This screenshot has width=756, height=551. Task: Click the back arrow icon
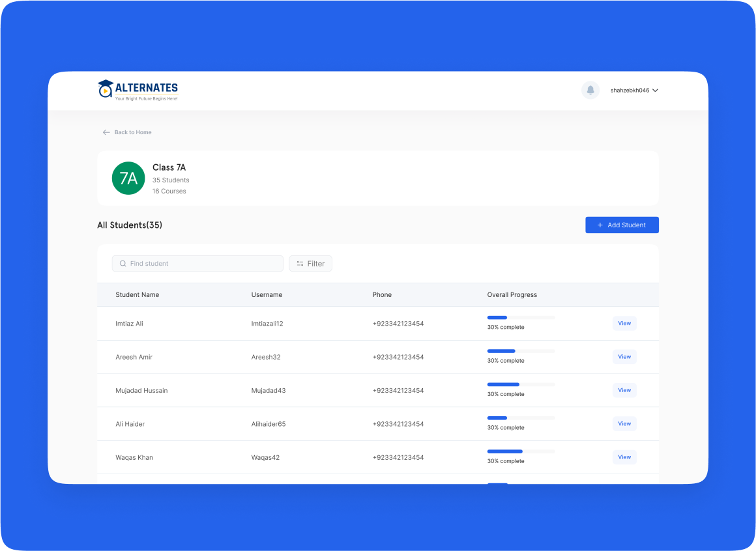(x=106, y=132)
